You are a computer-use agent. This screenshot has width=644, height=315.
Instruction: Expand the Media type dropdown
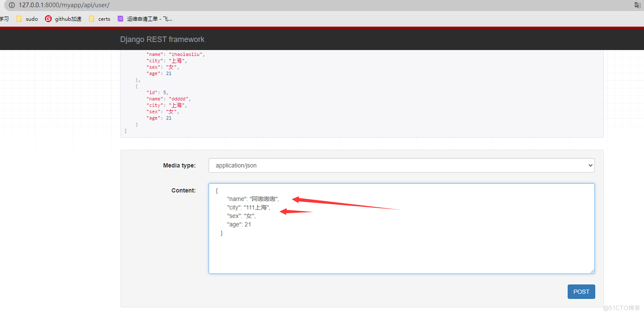[401, 165]
